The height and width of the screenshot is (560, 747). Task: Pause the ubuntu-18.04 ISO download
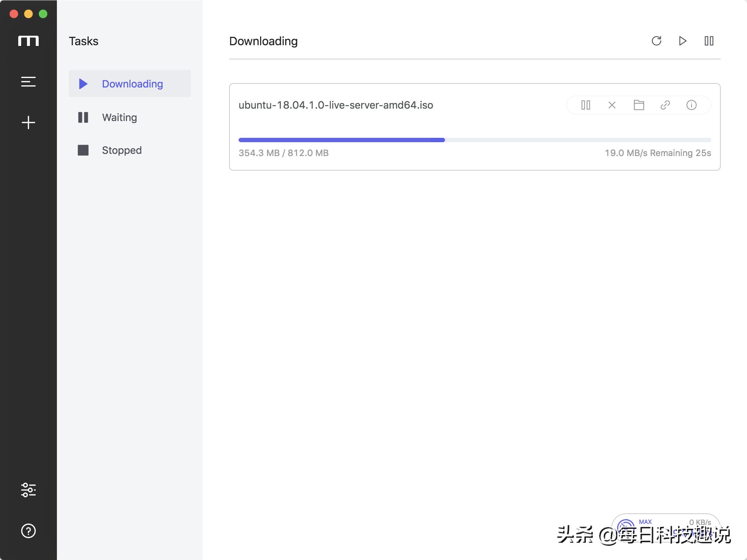[x=586, y=105]
